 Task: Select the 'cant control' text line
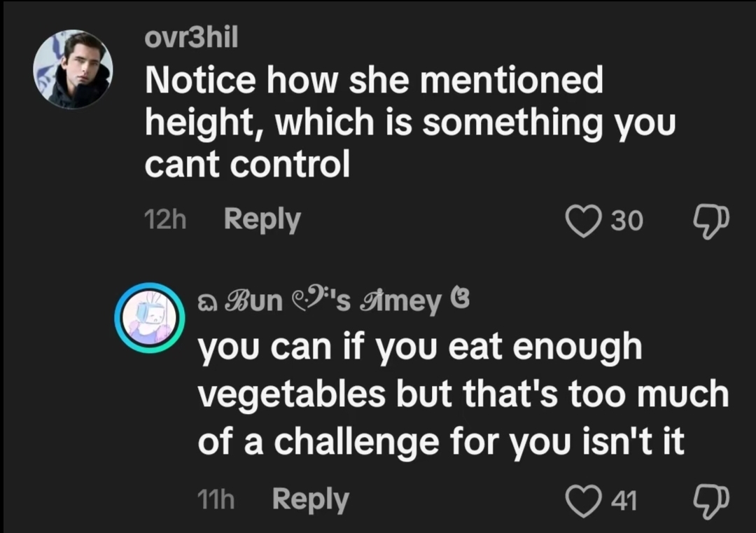(x=247, y=165)
